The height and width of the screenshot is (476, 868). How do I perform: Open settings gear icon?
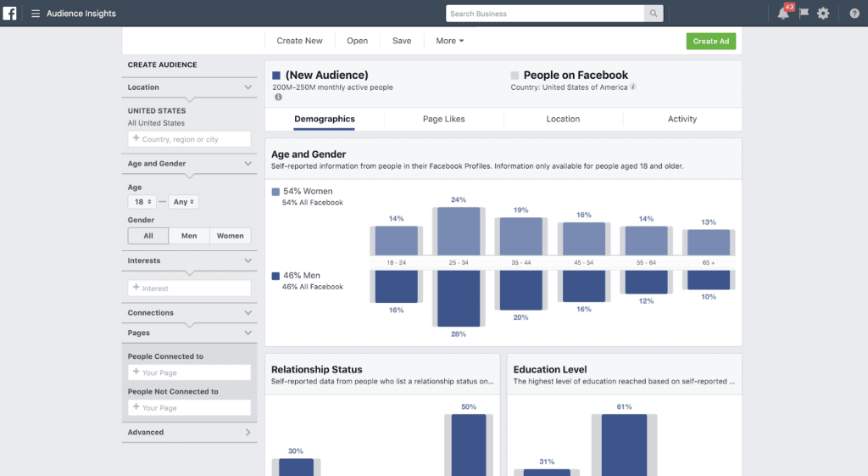pyautogui.click(x=823, y=14)
